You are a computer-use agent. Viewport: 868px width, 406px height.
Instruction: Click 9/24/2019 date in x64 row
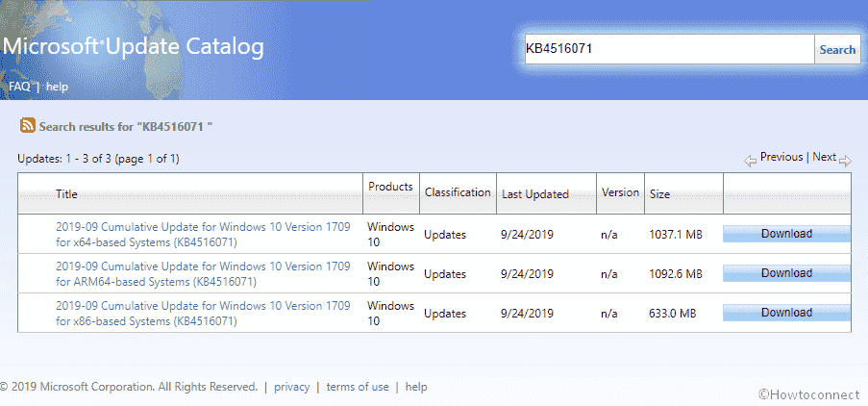(527, 235)
